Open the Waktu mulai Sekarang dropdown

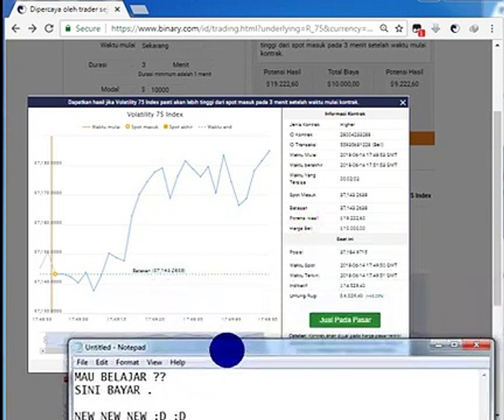pos(155,45)
